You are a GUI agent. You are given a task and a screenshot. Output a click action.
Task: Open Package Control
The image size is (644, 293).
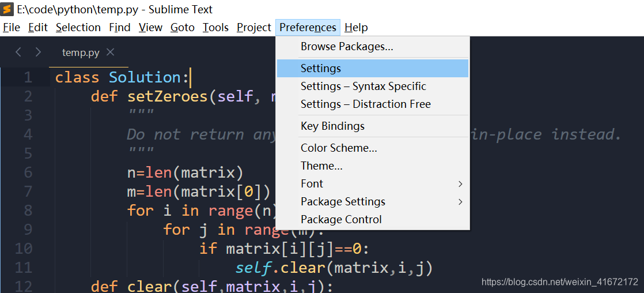tap(373, 220)
